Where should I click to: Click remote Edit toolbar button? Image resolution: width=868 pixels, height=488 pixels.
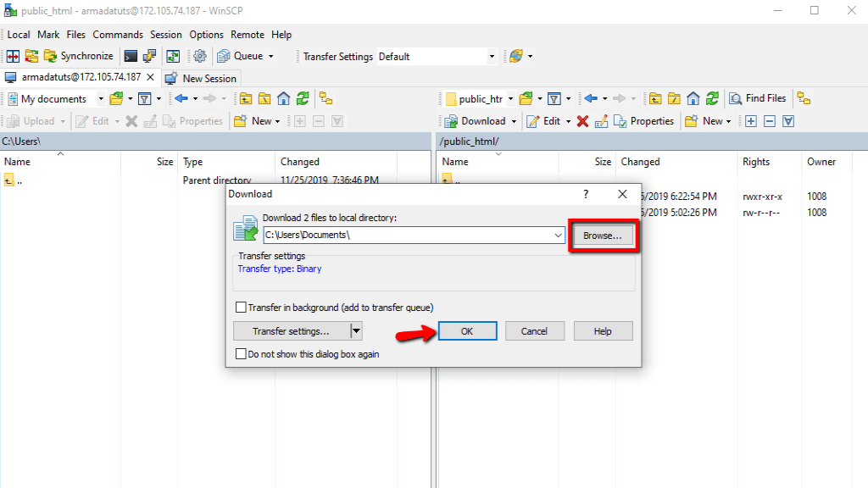(544, 121)
